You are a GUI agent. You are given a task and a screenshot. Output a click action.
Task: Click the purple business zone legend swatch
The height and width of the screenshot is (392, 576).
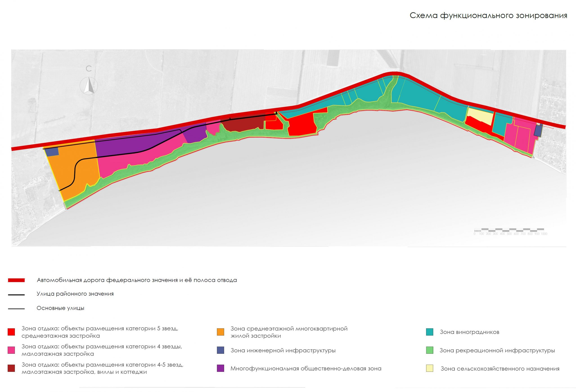coord(220,368)
